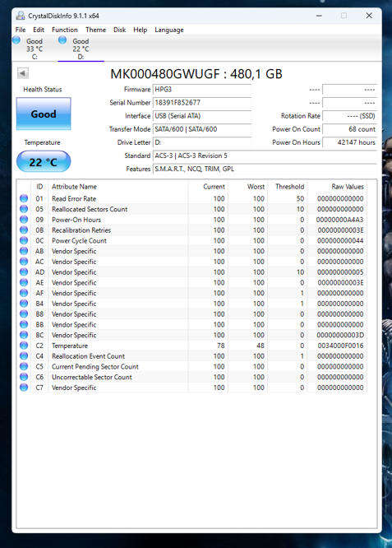This screenshot has width=392, height=548.
Task: Click the status orb in row AF
Action: pos(24,293)
